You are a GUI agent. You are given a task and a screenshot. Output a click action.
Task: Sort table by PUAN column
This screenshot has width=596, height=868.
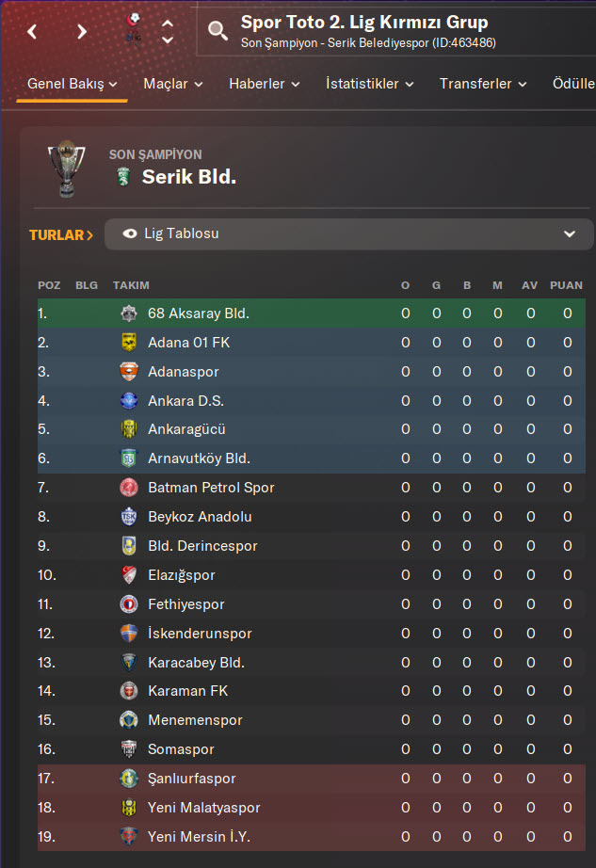pos(566,285)
